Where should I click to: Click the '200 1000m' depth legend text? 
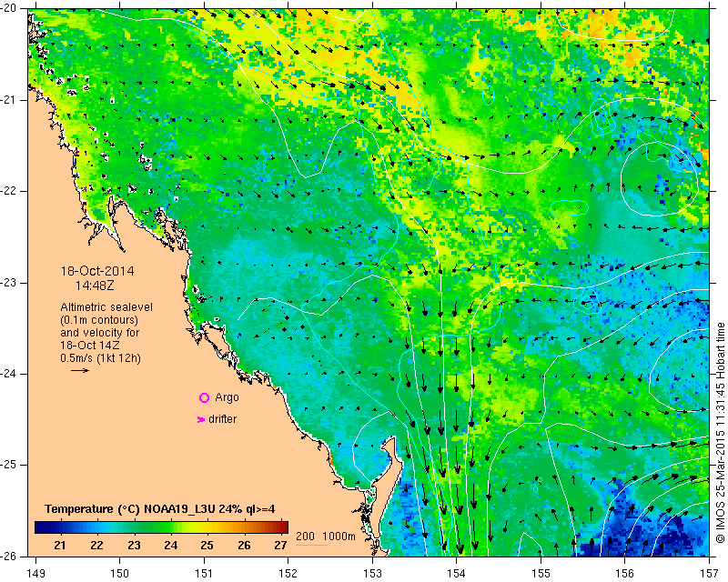click(326, 537)
